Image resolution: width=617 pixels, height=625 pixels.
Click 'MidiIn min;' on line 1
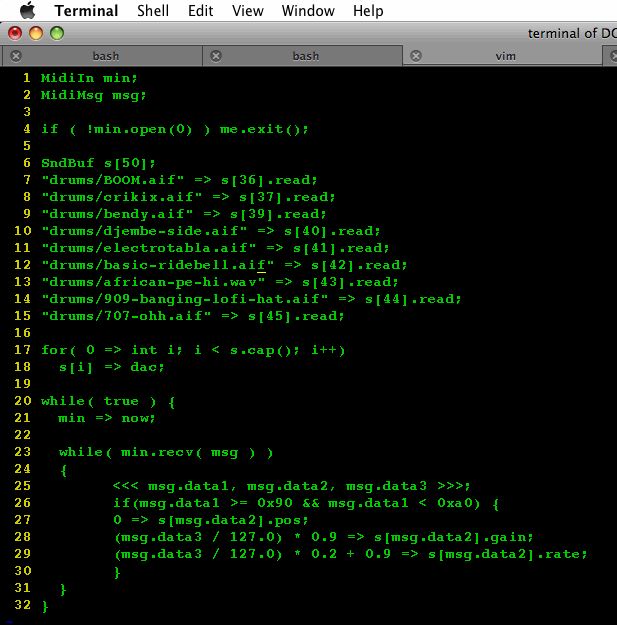point(89,78)
